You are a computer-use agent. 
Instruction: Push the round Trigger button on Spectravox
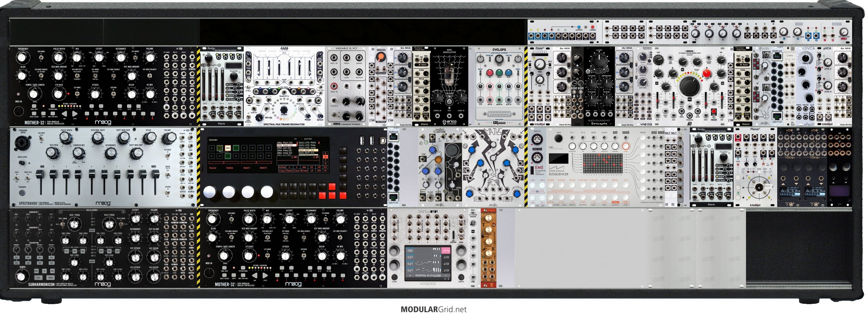click(22, 193)
